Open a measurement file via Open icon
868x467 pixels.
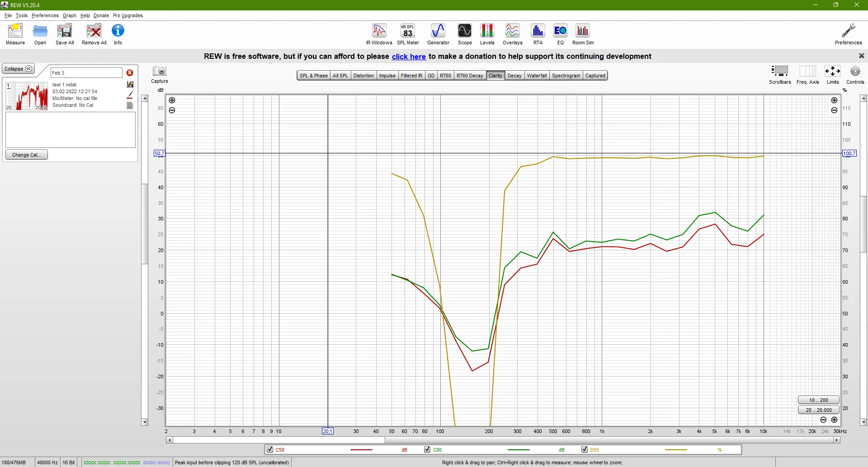[x=40, y=34]
